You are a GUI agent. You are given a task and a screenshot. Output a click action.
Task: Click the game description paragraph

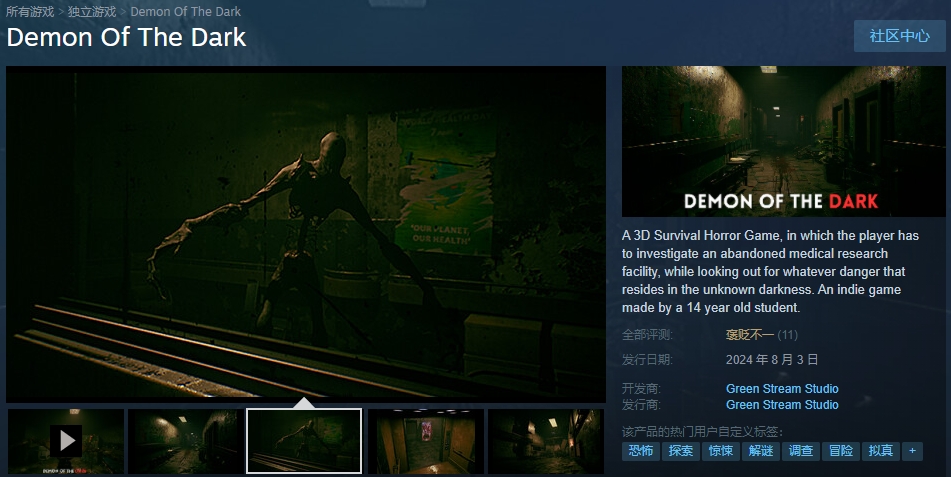coord(770,271)
